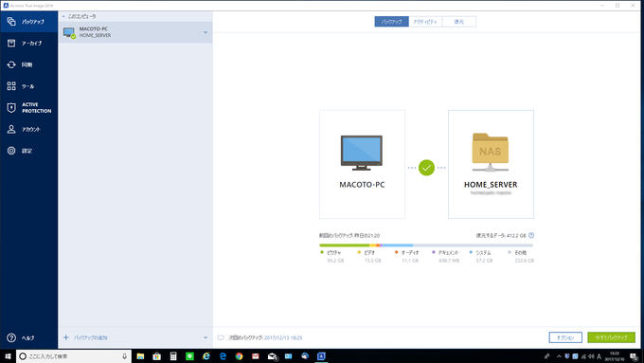Click the green checkmark status icon

click(426, 168)
